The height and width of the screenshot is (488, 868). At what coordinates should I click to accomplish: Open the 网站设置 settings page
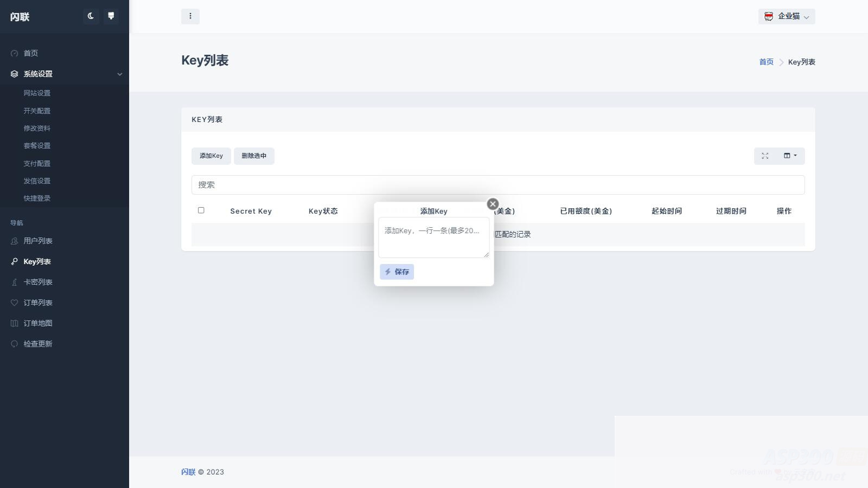[x=37, y=93]
